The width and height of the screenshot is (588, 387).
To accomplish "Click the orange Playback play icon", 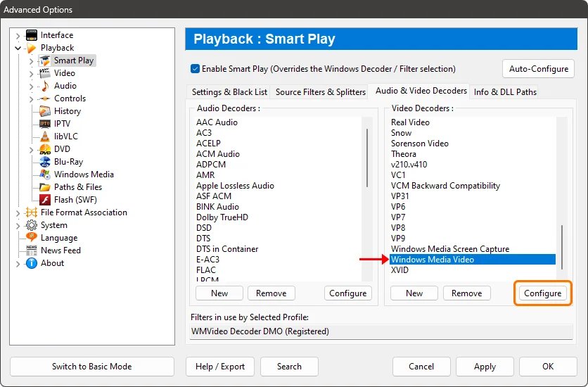I will click(x=32, y=48).
